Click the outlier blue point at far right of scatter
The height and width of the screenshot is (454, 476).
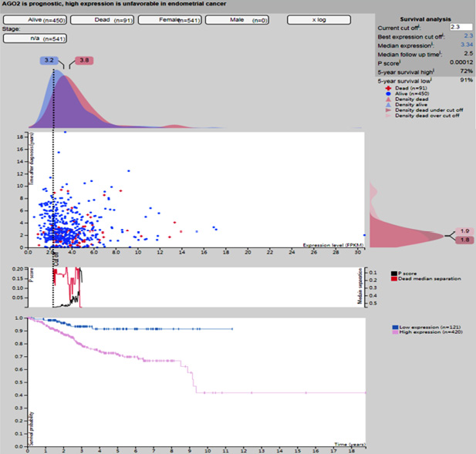[364, 235]
